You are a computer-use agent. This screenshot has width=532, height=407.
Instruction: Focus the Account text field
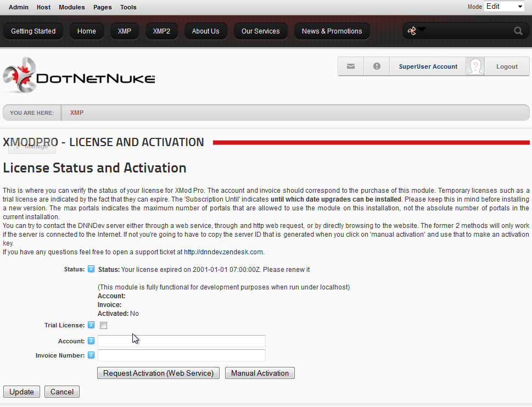182,341
